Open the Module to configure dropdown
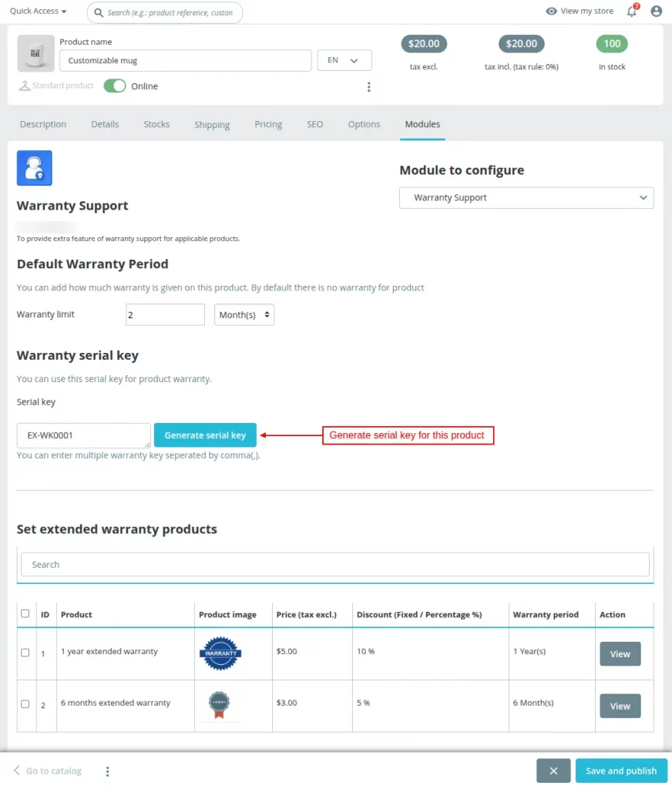 point(526,198)
